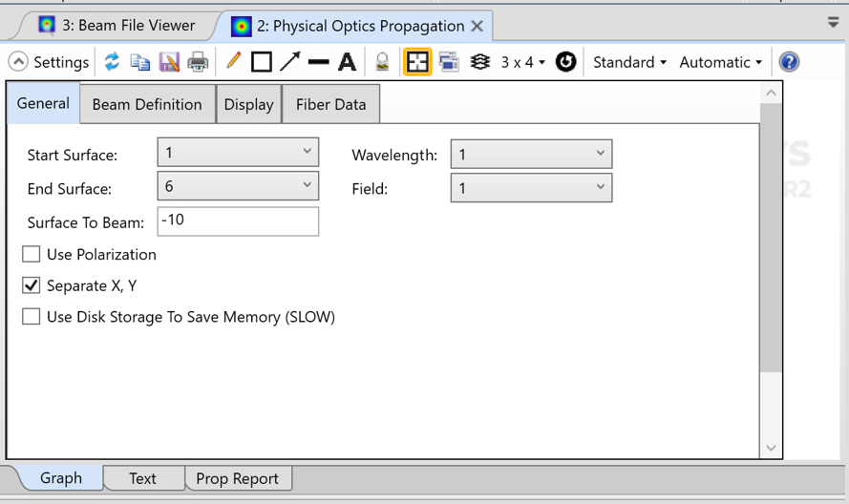The height and width of the screenshot is (504, 849).
Task: Open the Standard dropdown menu
Action: 629,62
